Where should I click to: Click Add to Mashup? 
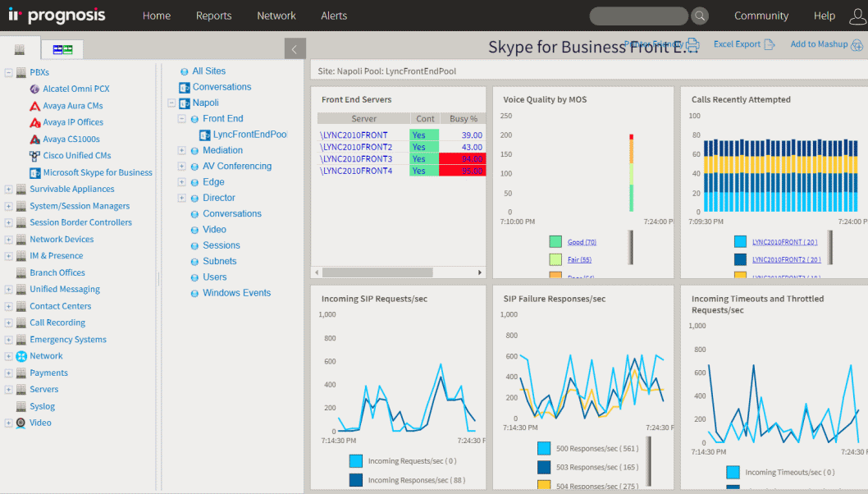click(826, 44)
